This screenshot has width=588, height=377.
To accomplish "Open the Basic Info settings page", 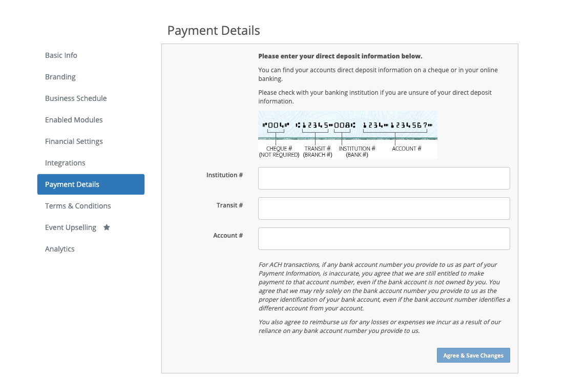I will pos(61,55).
